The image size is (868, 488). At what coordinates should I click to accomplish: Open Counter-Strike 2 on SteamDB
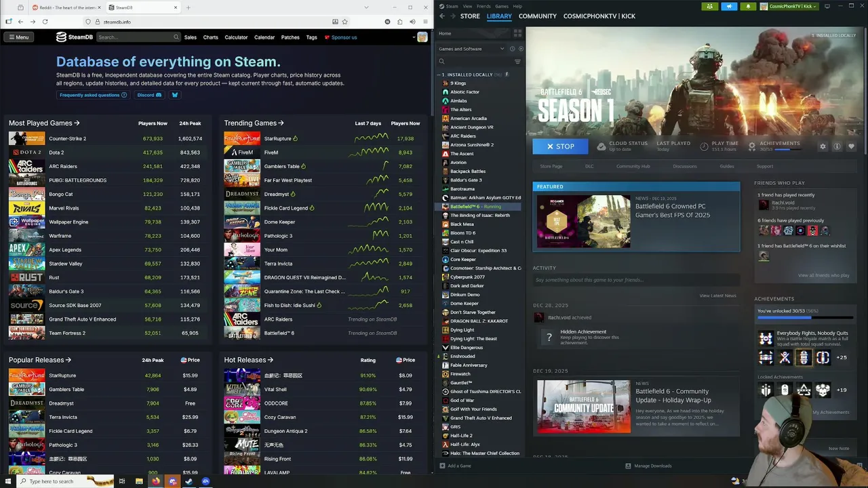67,138
